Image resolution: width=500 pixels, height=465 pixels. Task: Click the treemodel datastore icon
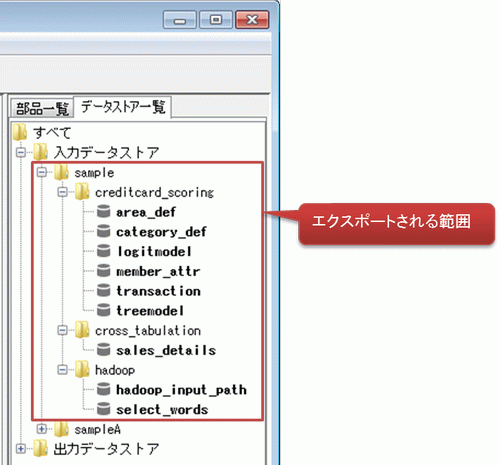click(103, 310)
